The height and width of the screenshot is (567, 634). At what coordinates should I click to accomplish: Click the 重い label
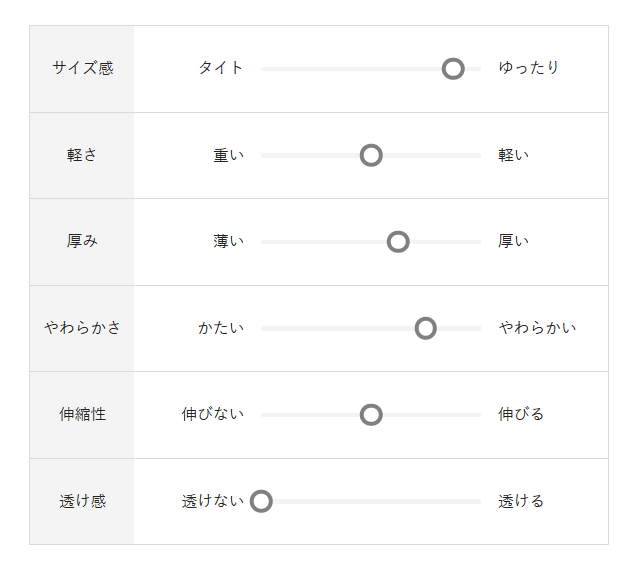(x=228, y=155)
